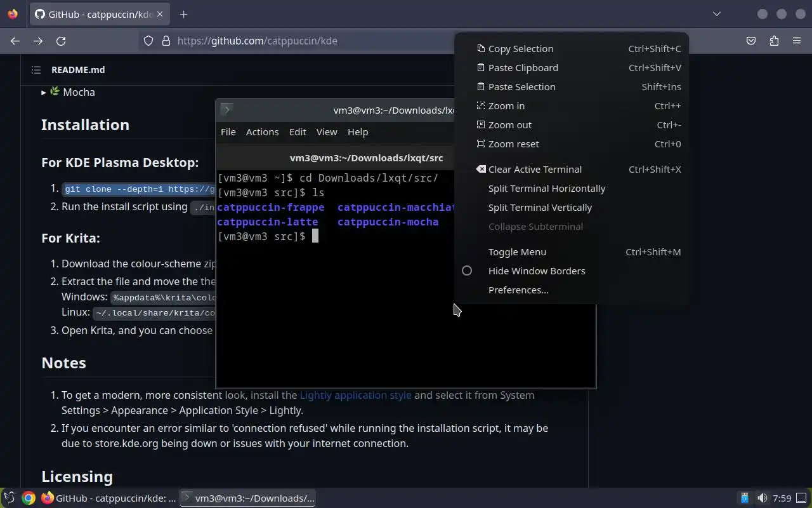This screenshot has height=508, width=812.
Task: Open the Lightly application style link
Action: coord(355,395)
